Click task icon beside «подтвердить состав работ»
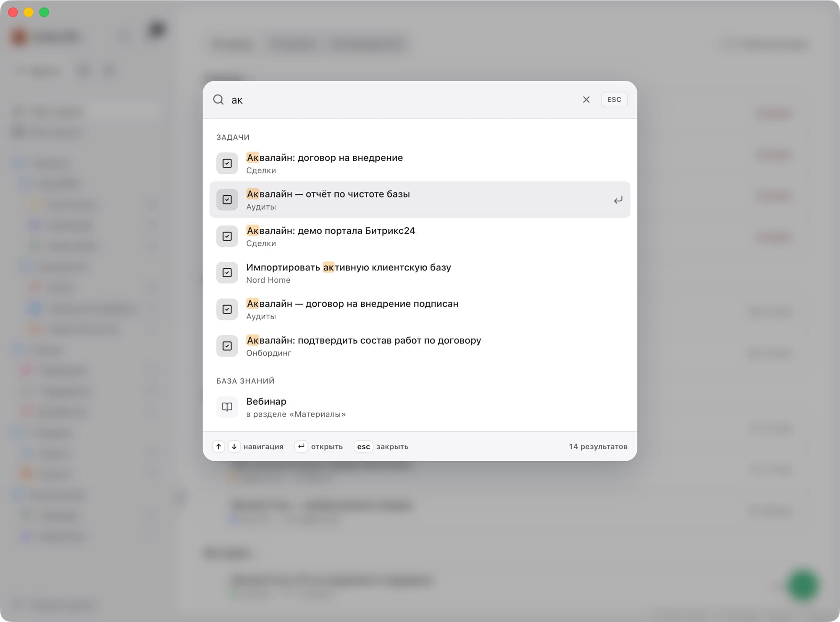Image resolution: width=840 pixels, height=622 pixels. coord(227,346)
